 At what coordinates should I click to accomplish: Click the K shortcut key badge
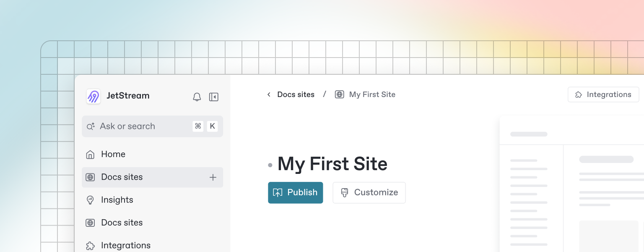tap(212, 126)
